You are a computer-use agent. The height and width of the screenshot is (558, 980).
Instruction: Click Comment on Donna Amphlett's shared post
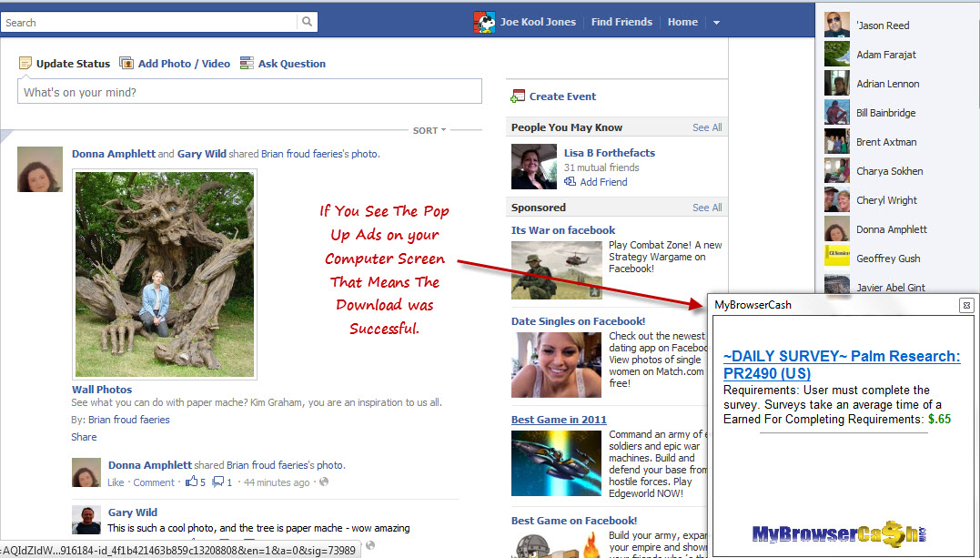[154, 482]
